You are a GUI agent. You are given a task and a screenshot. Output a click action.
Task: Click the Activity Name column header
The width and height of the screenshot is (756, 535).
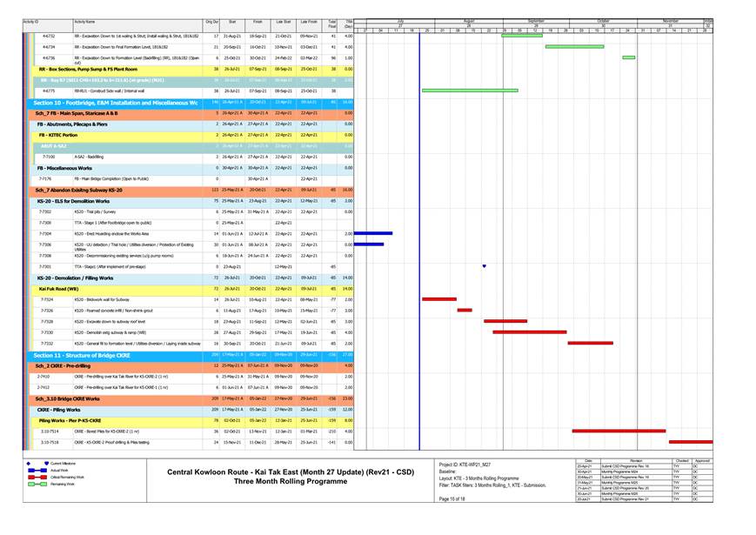85,20
